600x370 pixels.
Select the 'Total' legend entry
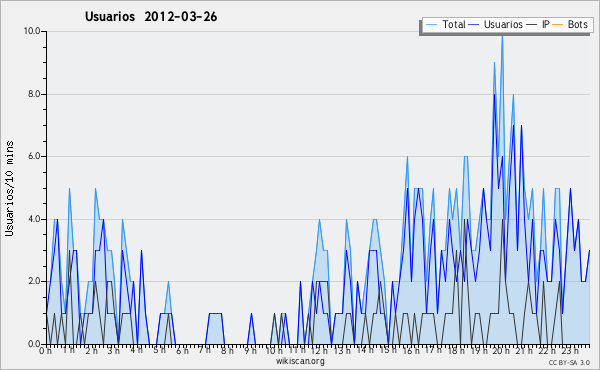pyautogui.click(x=454, y=24)
